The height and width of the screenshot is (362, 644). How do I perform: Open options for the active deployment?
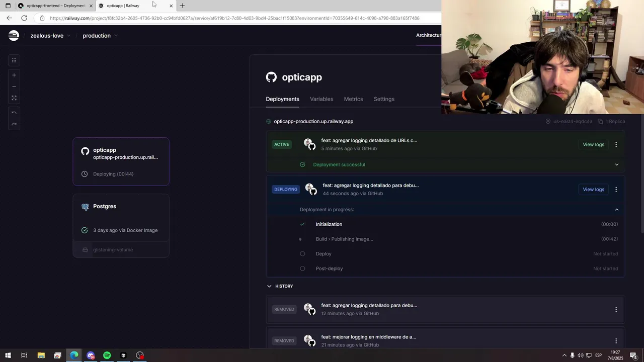616,144
